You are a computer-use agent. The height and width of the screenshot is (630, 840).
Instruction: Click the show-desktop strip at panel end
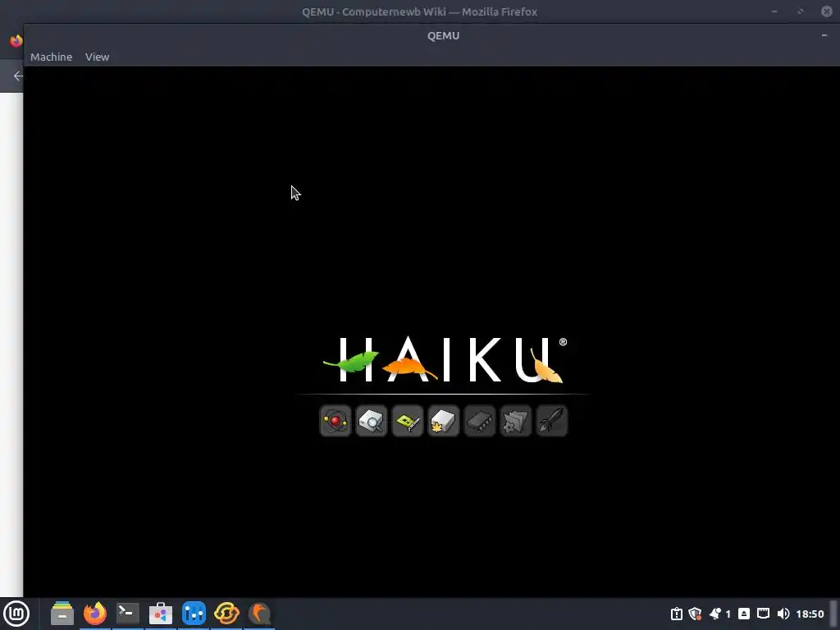[x=833, y=614]
